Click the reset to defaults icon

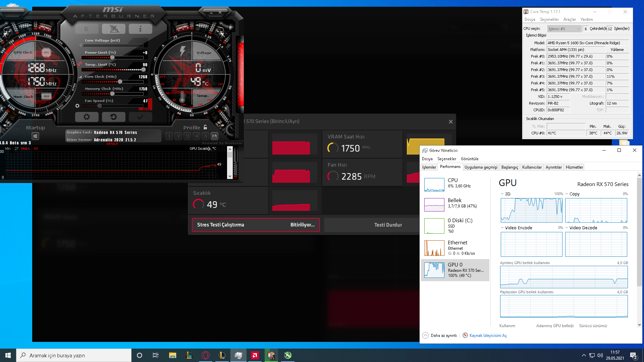[x=113, y=117]
